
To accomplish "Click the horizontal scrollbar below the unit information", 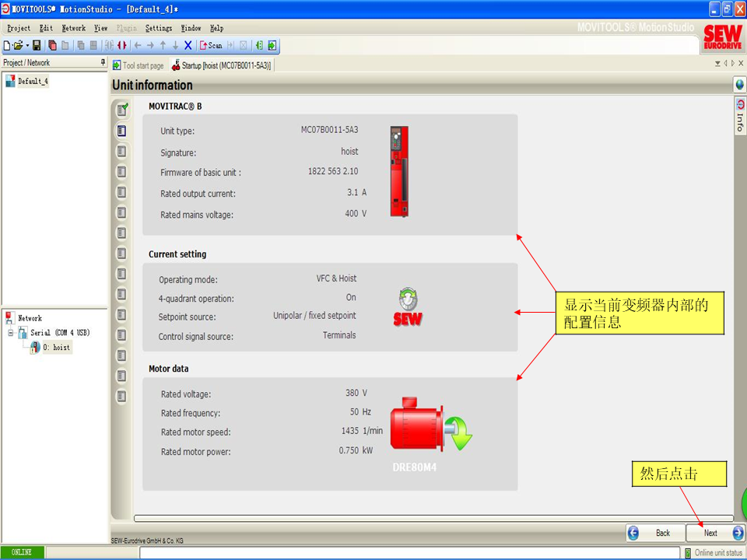I will point(433,518).
